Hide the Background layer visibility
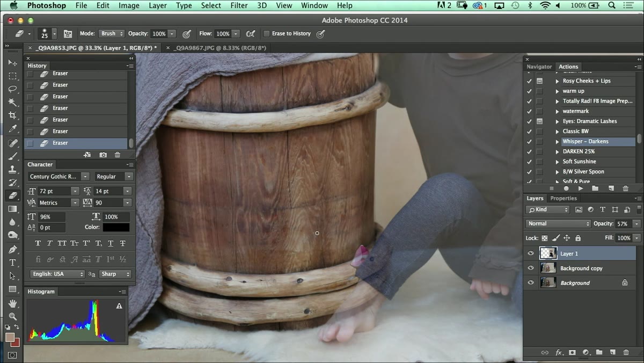Image resolution: width=644 pixels, height=363 pixels. (x=531, y=282)
